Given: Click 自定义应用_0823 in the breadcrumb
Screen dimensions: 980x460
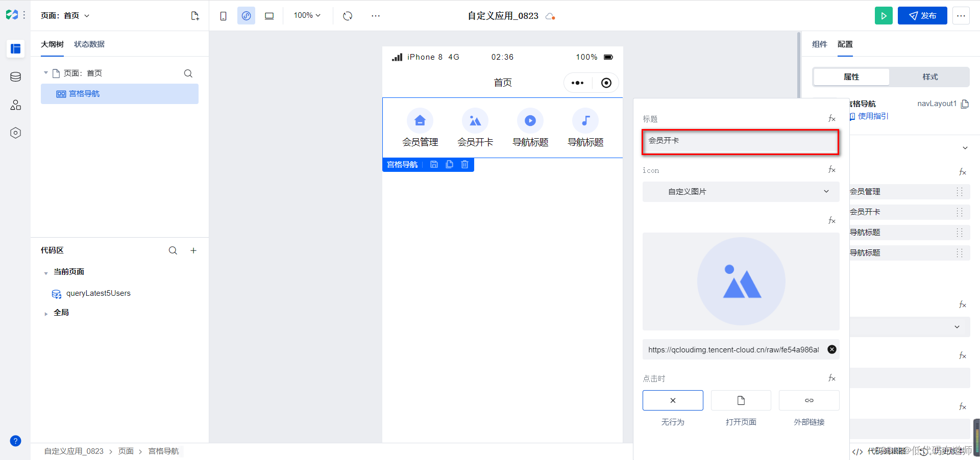Looking at the screenshot, I should point(74,451).
